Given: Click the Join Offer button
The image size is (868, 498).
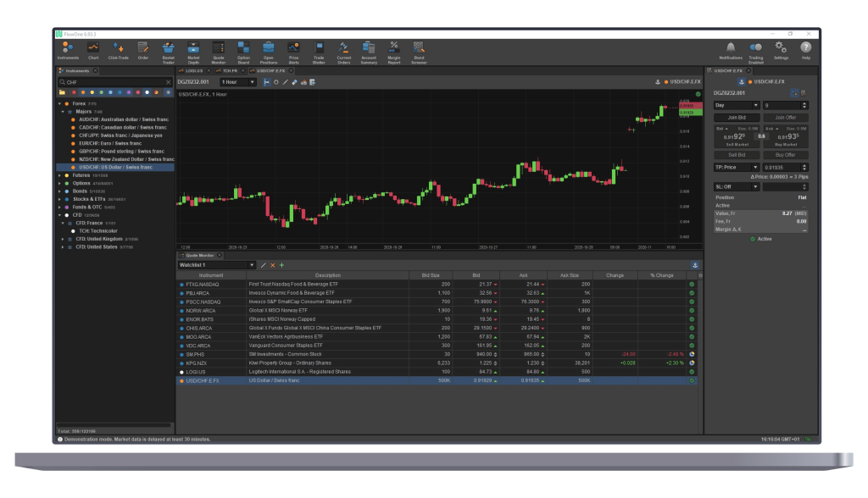Looking at the screenshot, I should point(786,118).
